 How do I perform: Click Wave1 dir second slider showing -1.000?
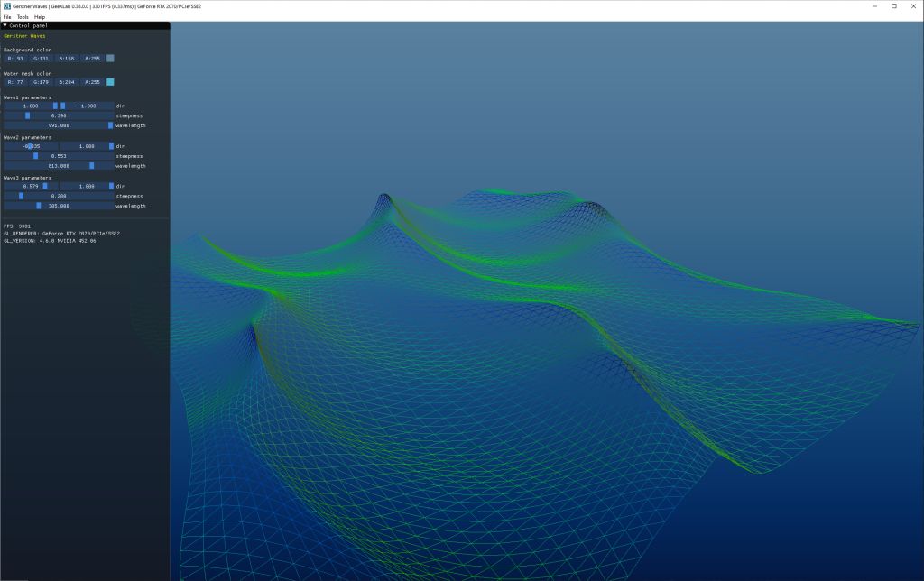coord(87,106)
